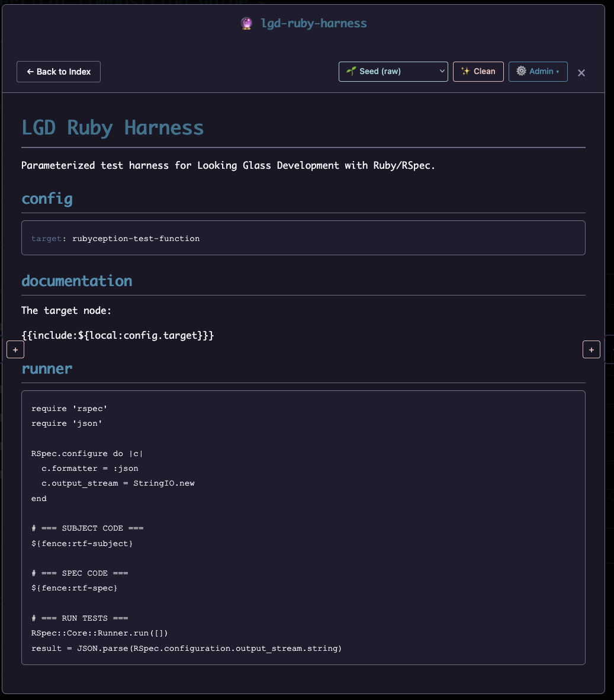Click the runner section heading

pos(47,368)
